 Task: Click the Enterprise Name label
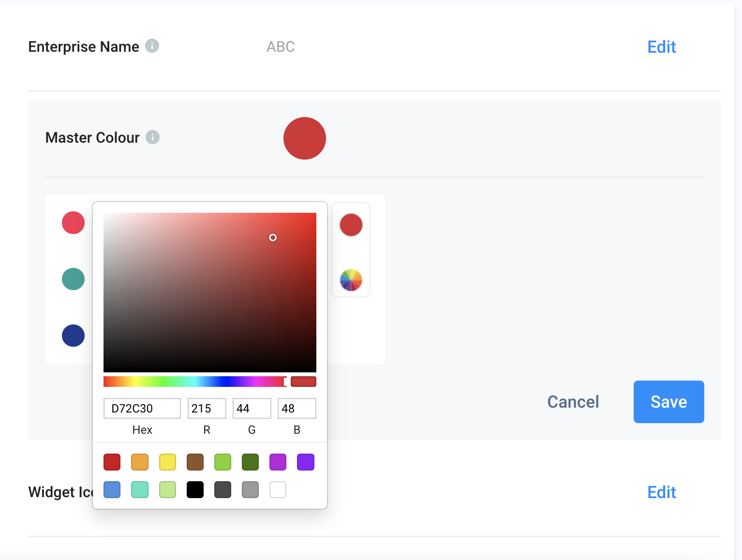pyautogui.click(x=84, y=47)
